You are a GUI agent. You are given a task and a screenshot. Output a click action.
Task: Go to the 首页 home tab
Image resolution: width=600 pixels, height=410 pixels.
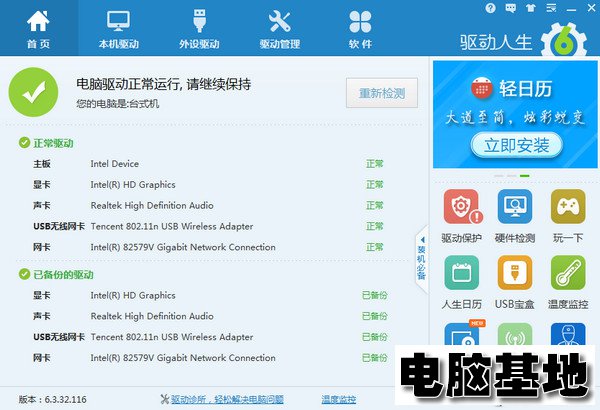click(x=38, y=29)
